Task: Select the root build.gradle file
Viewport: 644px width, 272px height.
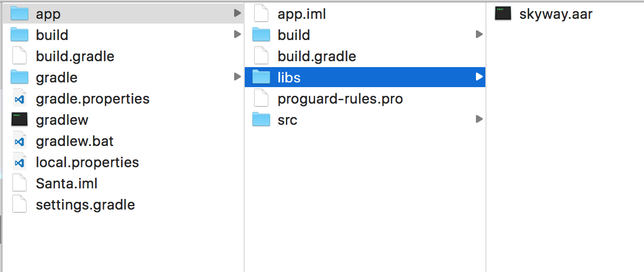Action: pos(75,56)
